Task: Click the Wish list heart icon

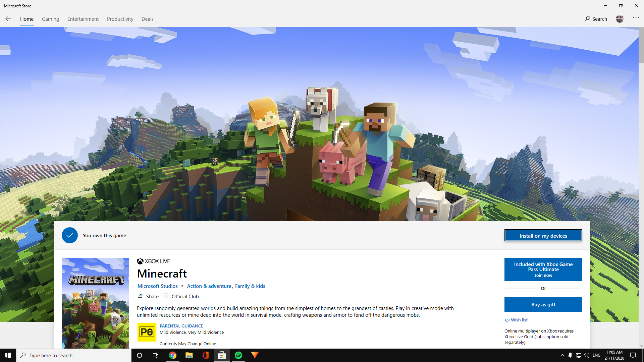Action: 507,320
